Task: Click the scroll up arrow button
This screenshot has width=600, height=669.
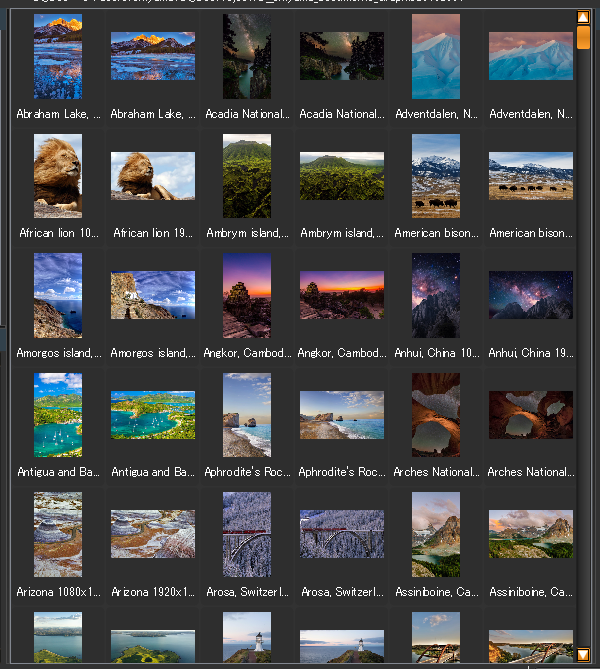Action: click(583, 17)
